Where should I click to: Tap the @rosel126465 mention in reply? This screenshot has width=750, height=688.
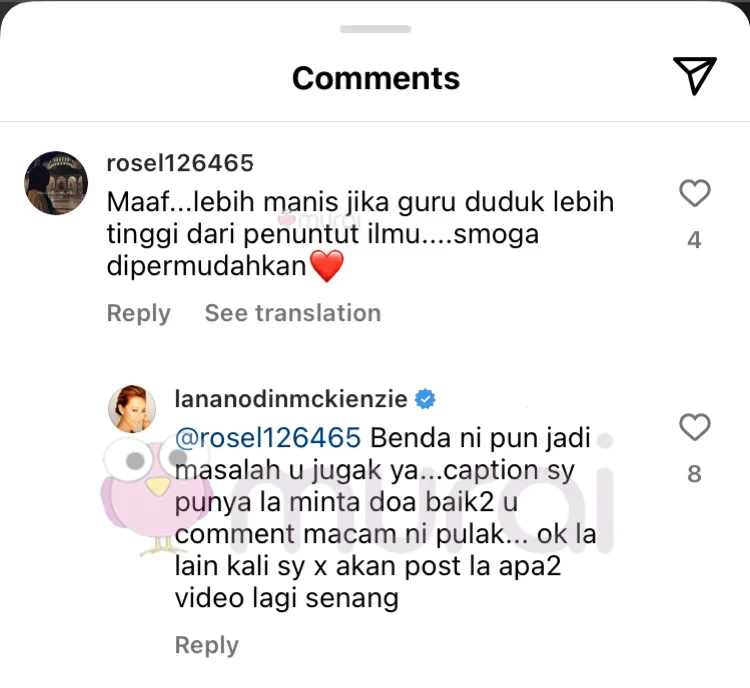click(267, 437)
